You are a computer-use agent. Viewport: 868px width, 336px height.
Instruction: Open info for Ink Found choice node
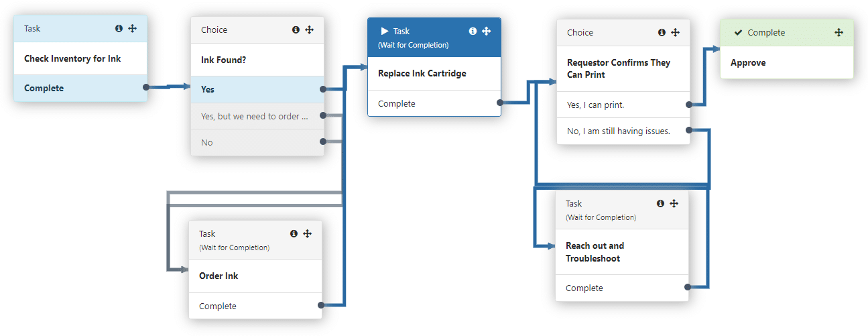296,30
